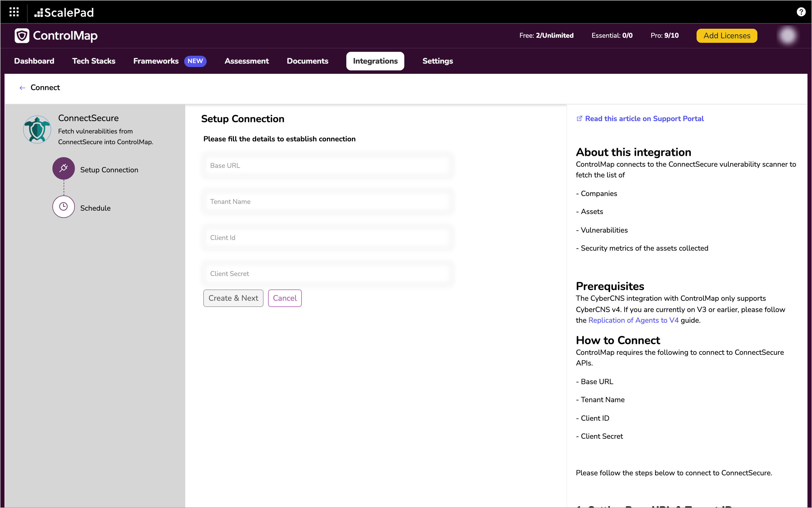
Task: Cancel the connection setup
Action: point(285,298)
